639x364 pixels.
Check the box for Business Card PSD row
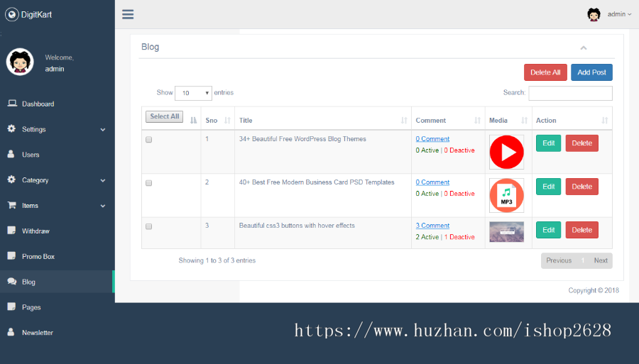(149, 183)
